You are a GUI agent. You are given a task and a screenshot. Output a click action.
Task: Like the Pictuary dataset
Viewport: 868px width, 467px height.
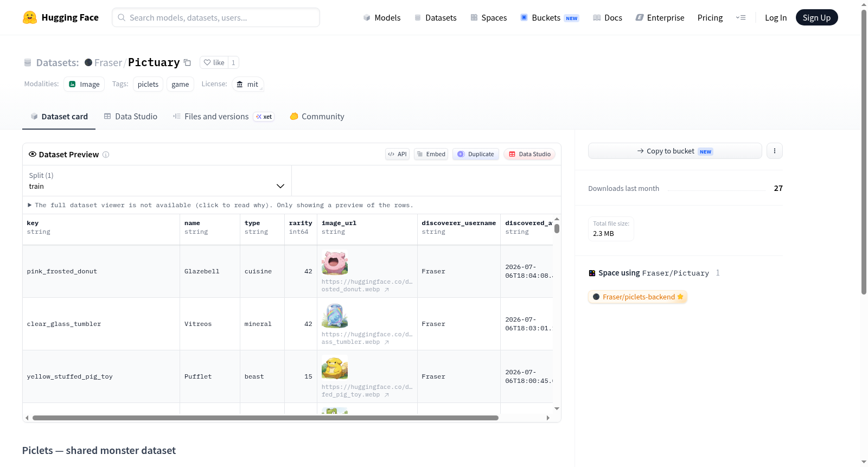214,62
